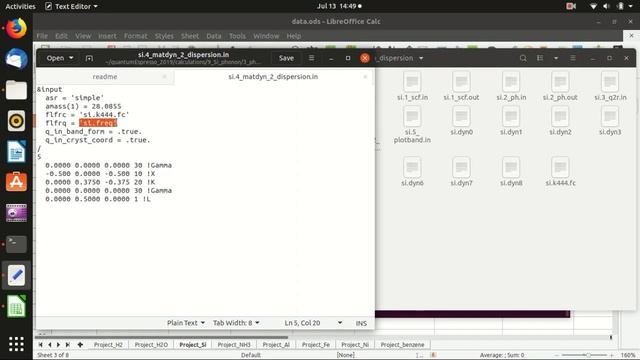Open the Sheet menu in LibreOffice Calc
This screenshot has width=640, height=360.
[x=190, y=36]
